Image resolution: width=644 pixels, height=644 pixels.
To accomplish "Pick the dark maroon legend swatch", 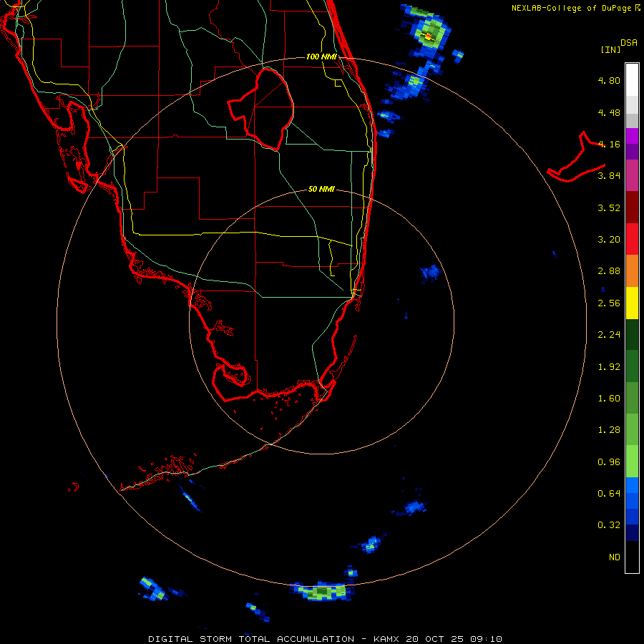I will coord(632,208).
